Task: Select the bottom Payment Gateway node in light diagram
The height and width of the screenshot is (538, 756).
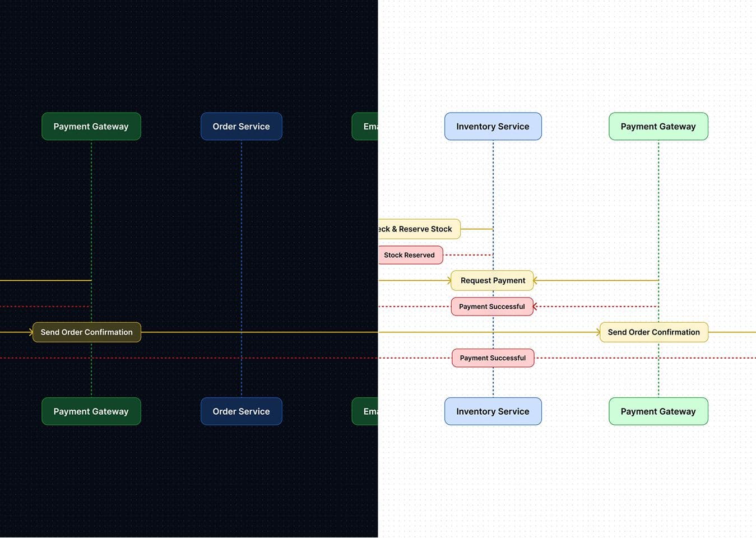Action: [658, 411]
